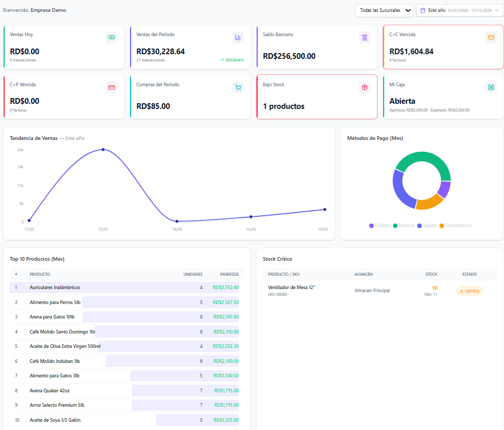Image resolution: width=504 pixels, height=430 pixels.
Task: Toggle the Tarjeta legend entry
Action: 427,226
